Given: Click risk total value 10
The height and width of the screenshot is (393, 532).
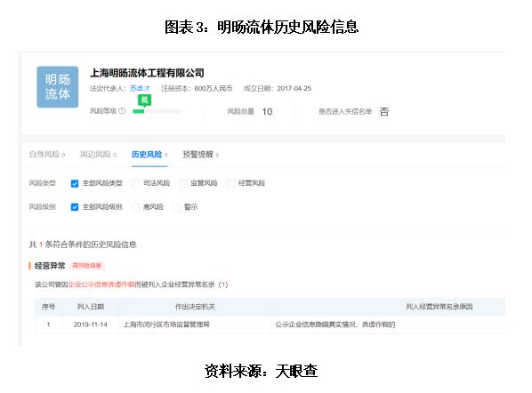Looking at the screenshot, I should (x=268, y=111).
